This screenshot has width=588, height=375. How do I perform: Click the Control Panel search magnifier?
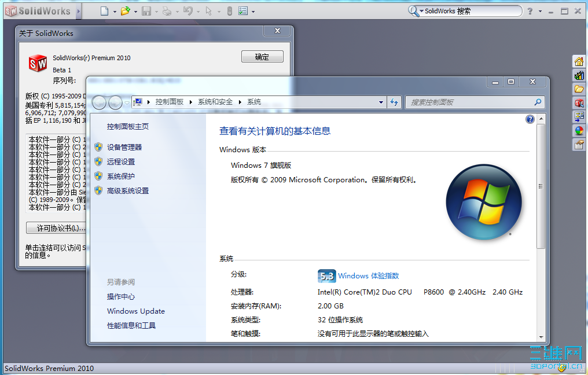[x=538, y=102]
